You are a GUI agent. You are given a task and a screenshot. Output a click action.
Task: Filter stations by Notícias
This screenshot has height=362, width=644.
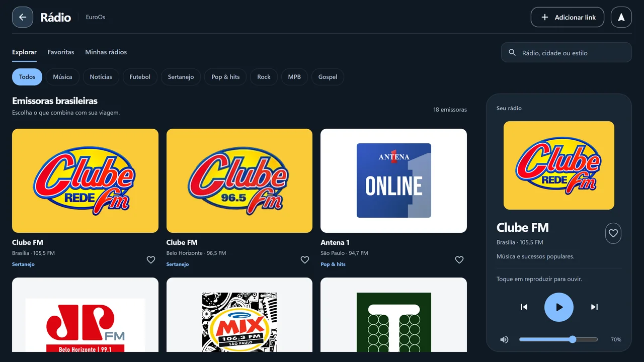click(x=101, y=77)
